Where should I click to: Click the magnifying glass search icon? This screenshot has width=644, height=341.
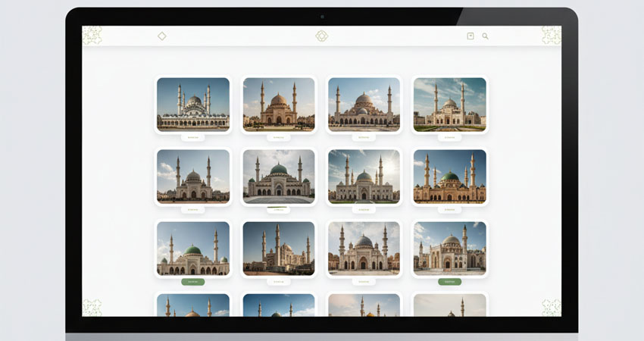pyautogui.click(x=485, y=36)
